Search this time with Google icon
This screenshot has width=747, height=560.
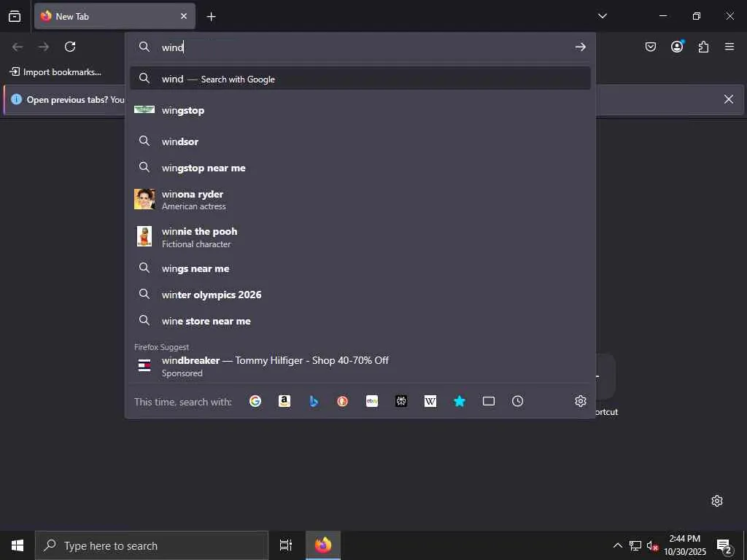pyautogui.click(x=255, y=402)
